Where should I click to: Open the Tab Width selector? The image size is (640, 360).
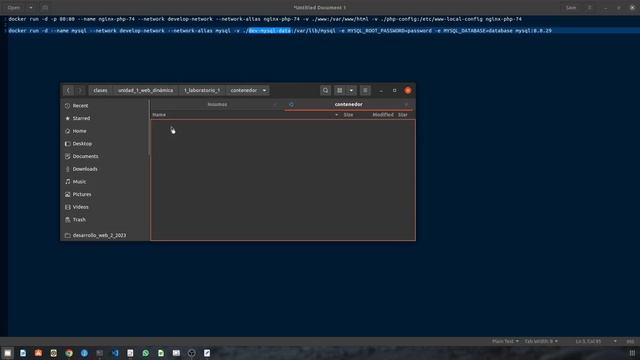click(541, 341)
